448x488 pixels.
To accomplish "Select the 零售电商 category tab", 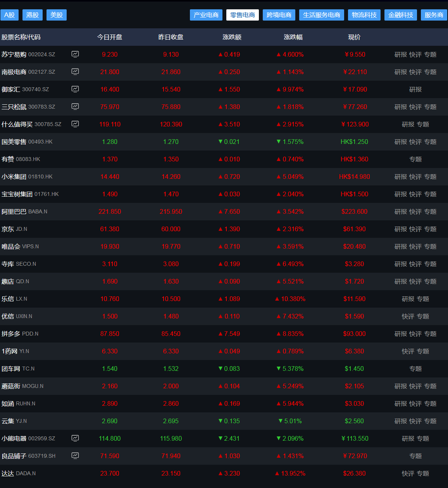I will pyautogui.click(x=243, y=15).
